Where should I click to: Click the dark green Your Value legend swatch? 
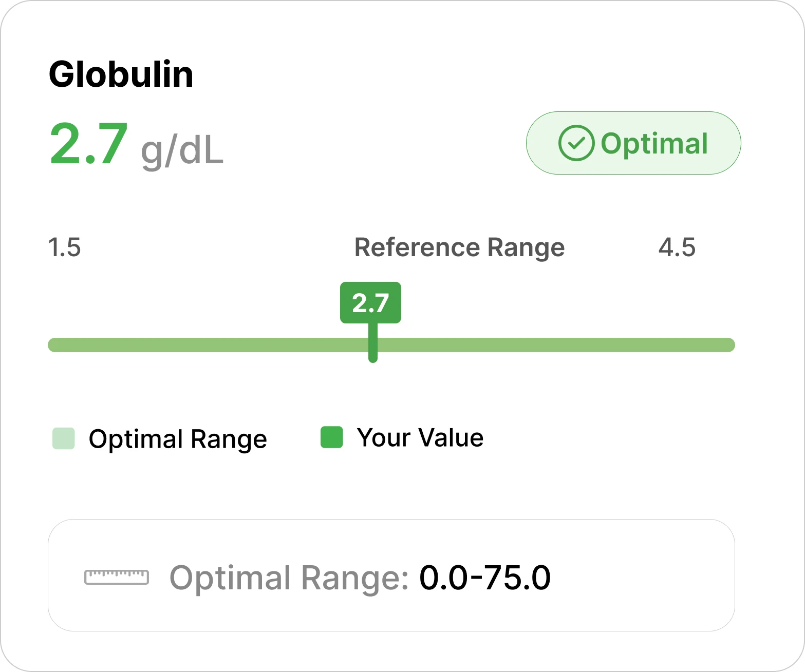coord(332,437)
